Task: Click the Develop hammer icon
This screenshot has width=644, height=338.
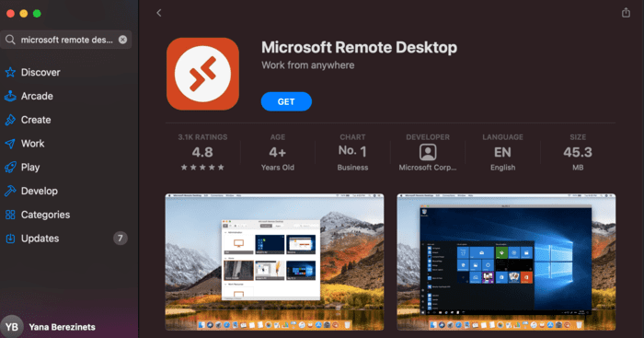Action: (10, 192)
